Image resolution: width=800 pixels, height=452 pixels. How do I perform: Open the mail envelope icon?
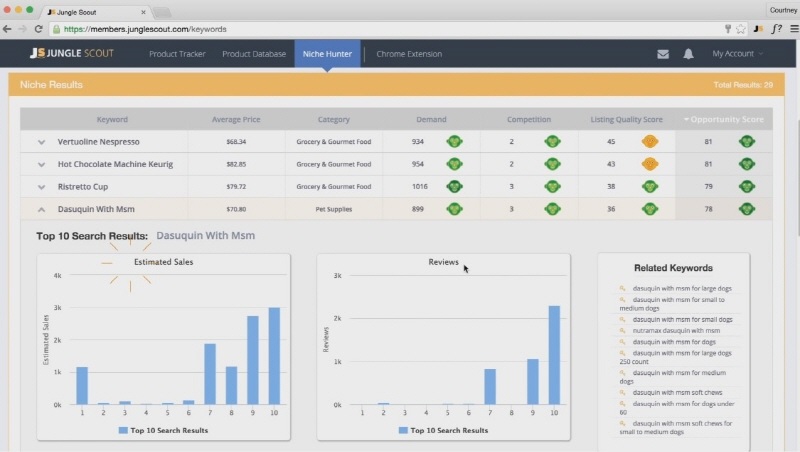[663, 54]
